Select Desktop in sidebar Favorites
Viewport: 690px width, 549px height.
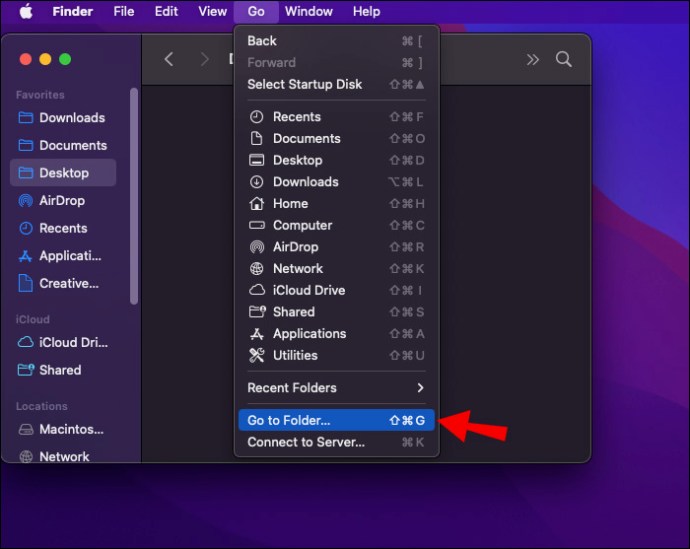[63, 173]
